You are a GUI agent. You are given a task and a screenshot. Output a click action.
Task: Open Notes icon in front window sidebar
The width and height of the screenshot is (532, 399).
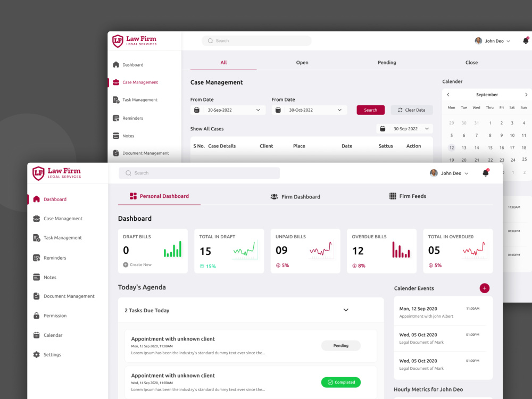coord(36,277)
